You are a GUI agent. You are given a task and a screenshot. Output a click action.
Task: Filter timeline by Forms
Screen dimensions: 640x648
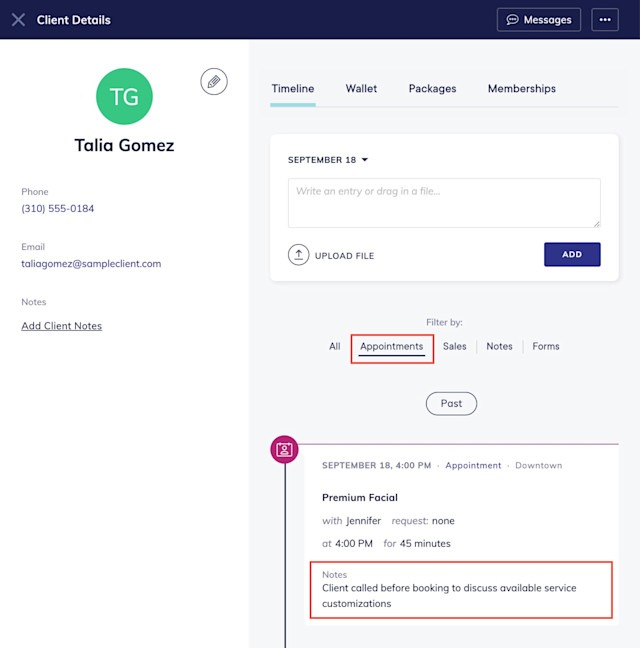coord(545,346)
